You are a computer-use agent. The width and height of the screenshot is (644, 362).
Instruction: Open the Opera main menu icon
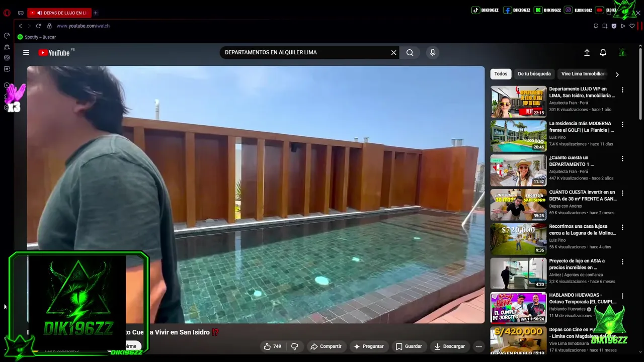pyautogui.click(x=7, y=13)
